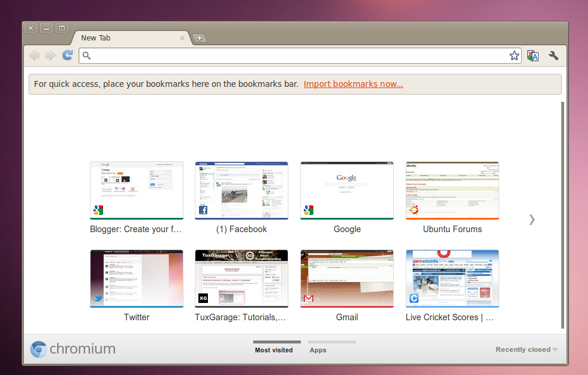Open the Ubuntu Forums thumbnail
The height and width of the screenshot is (375, 588).
(452, 190)
